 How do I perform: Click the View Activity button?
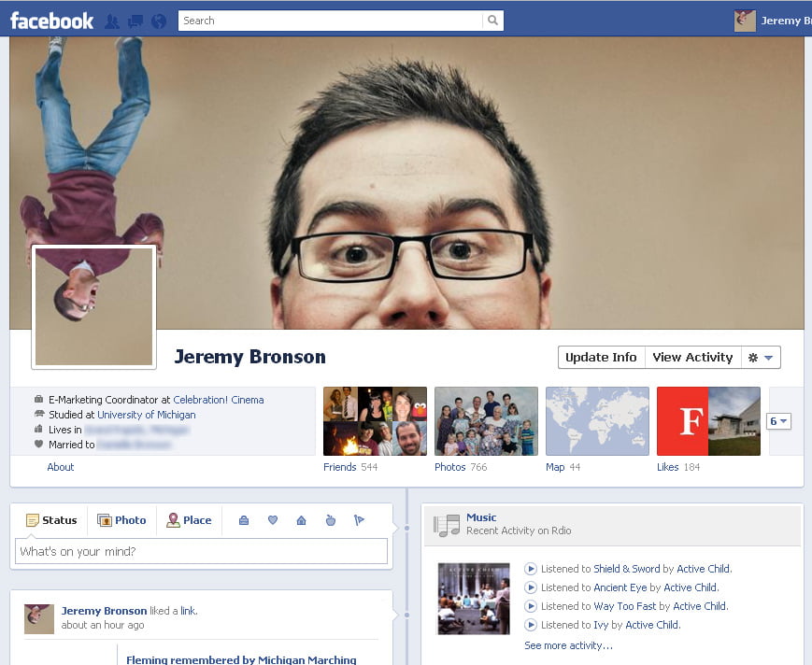pos(691,358)
